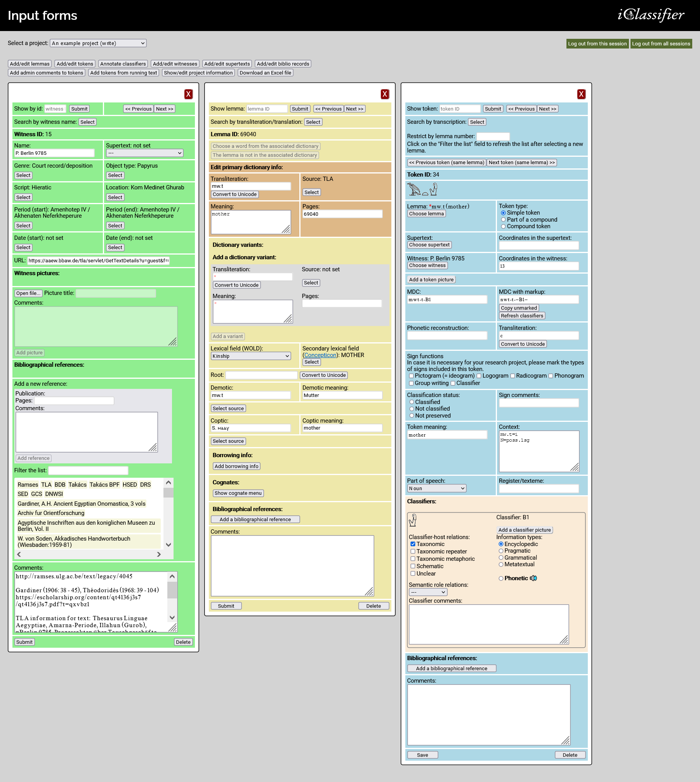This screenshot has height=782, width=700.
Task: Close the witness form panel
Action: pos(188,94)
